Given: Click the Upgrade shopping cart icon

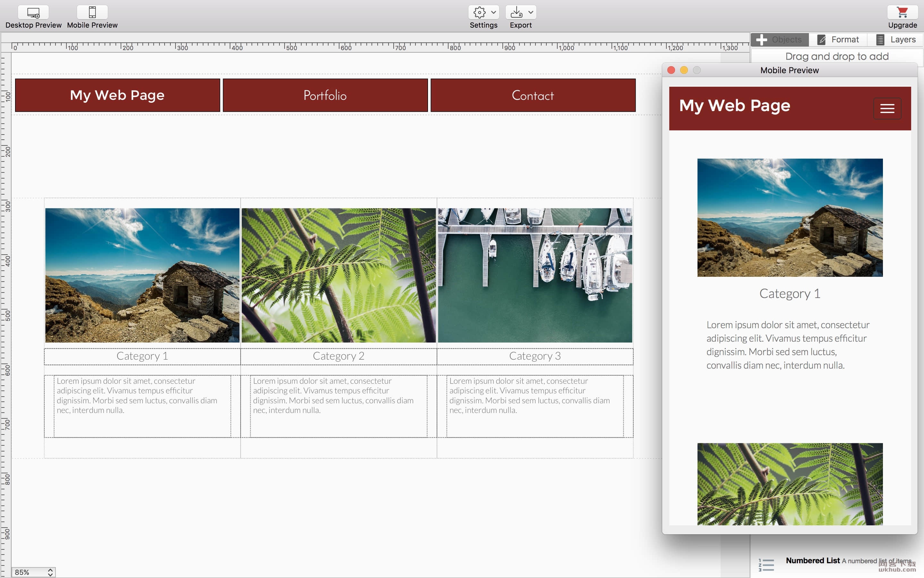Looking at the screenshot, I should 902,13.
